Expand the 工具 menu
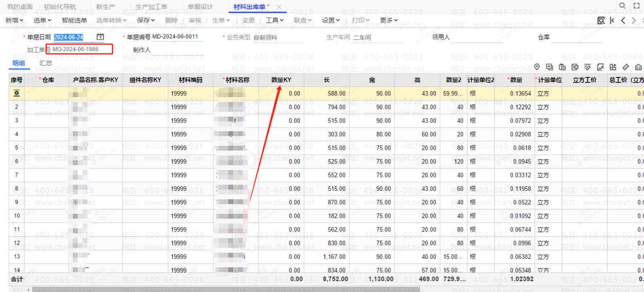644x292 pixels. click(274, 20)
